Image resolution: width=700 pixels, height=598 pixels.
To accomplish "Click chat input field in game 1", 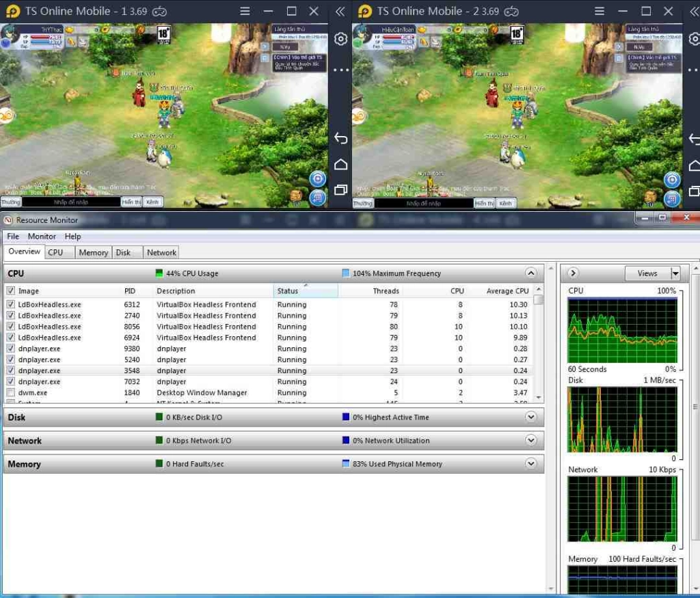I will pyautogui.click(x=71, y=202).
